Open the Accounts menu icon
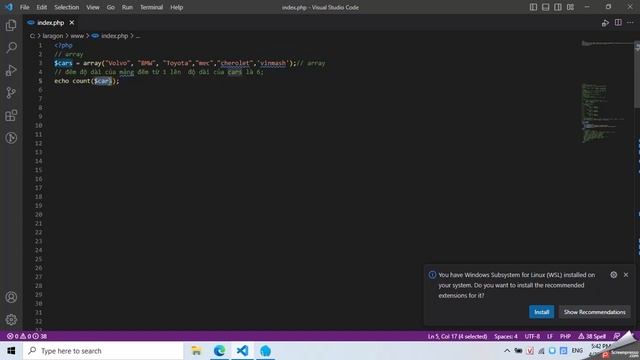Viewport: 640px width, 360px height. (11, 297)
